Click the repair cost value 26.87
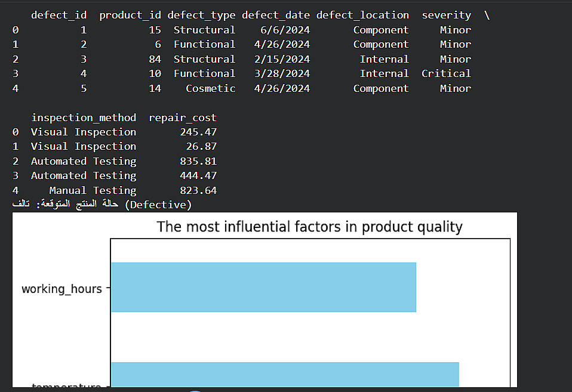The height and width of the screenshot is (392, 572). click(201, 146)
